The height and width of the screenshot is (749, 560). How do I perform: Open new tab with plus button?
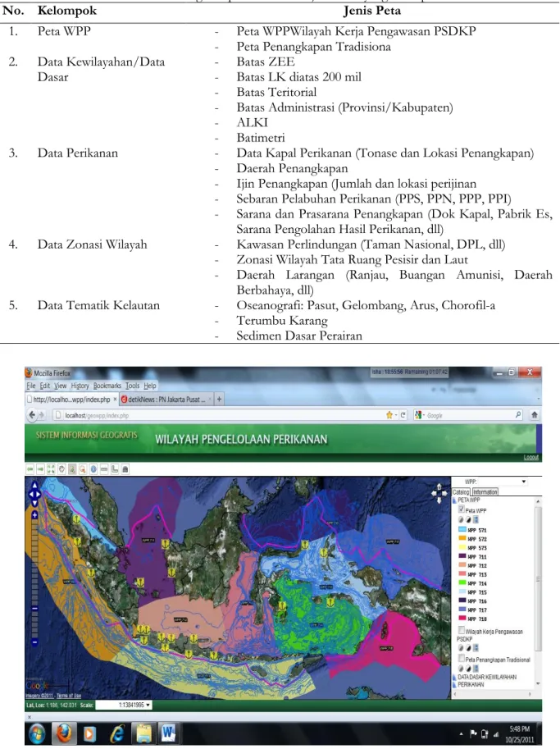[x=219, y=399]
